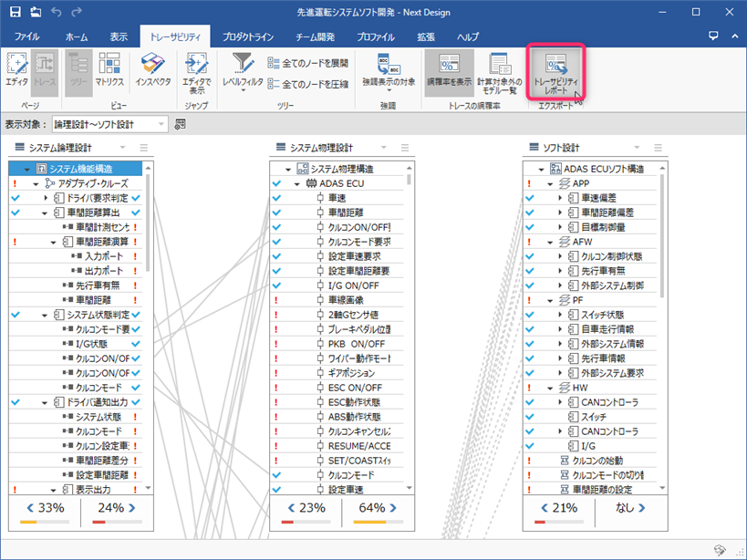
Task: Open the ファイル menu tab
Action: click(26, 36)
